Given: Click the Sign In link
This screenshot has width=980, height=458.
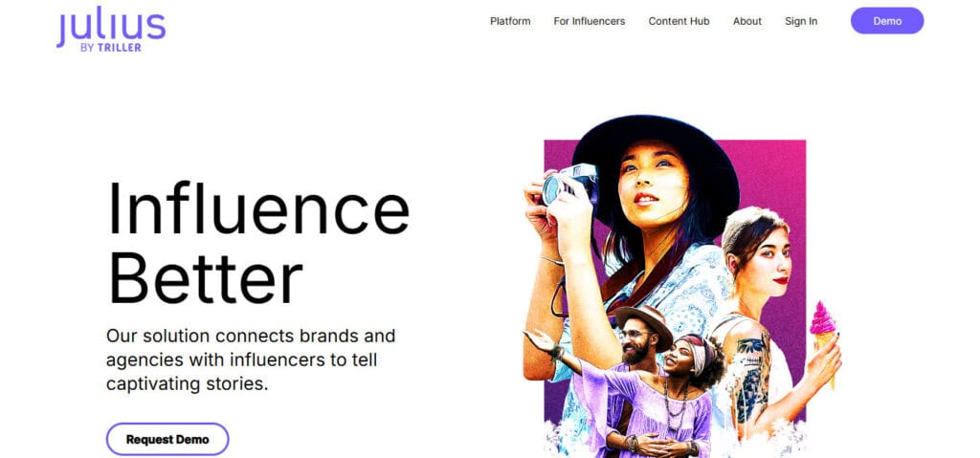Looking at the screenshot, I should [801, 21].
